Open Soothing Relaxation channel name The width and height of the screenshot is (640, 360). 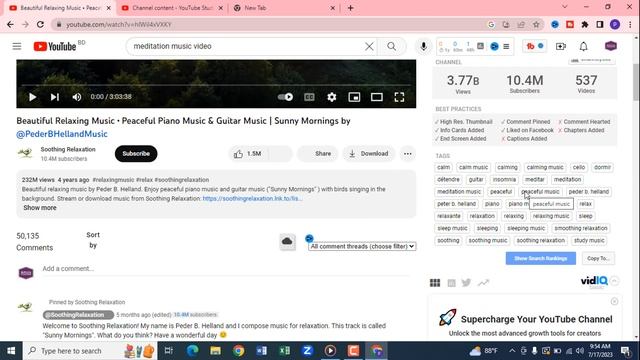pyautogui.click(x=68, y=149)
